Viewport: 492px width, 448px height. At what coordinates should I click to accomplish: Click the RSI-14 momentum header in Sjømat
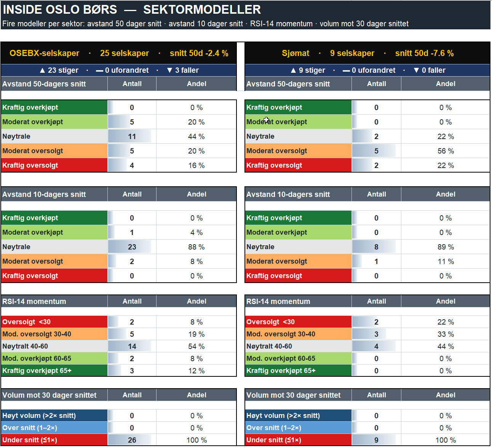(298, 301)
